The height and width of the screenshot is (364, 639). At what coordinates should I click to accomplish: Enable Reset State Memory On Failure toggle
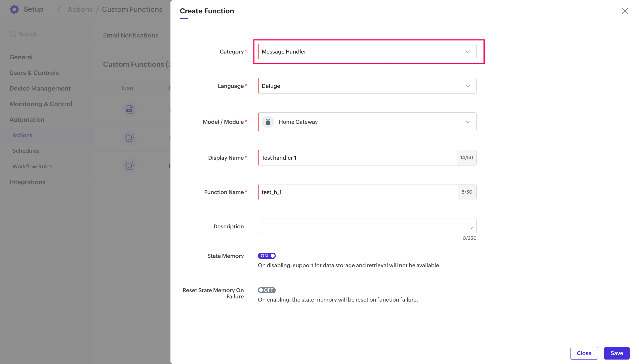267,290
